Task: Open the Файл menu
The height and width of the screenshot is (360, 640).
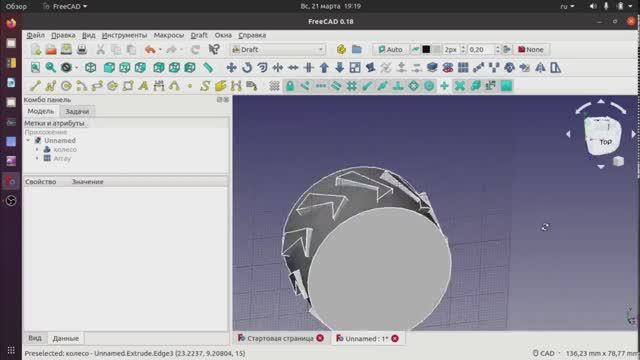Action: 36,36
